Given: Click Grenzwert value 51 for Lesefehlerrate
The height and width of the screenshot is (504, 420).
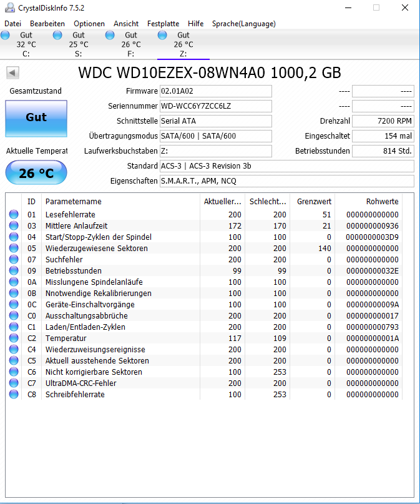Looking at the screenshot, I should click(x=327, y=214).
